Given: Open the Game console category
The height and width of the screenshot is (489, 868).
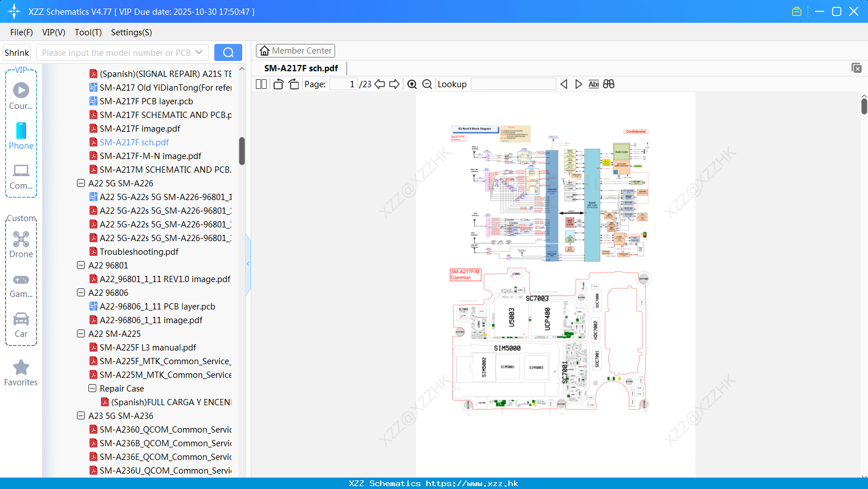Looking at the screenshot, I should click(21, 285).
